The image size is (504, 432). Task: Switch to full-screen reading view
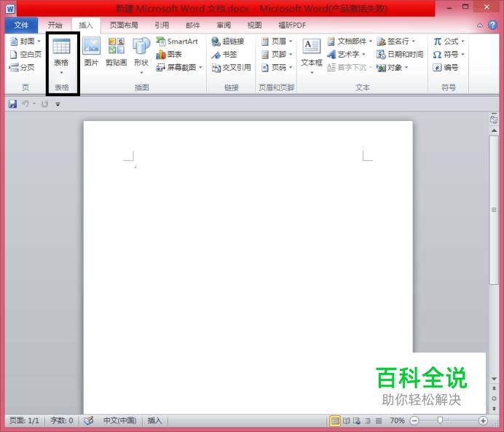(x=346, y=420)
